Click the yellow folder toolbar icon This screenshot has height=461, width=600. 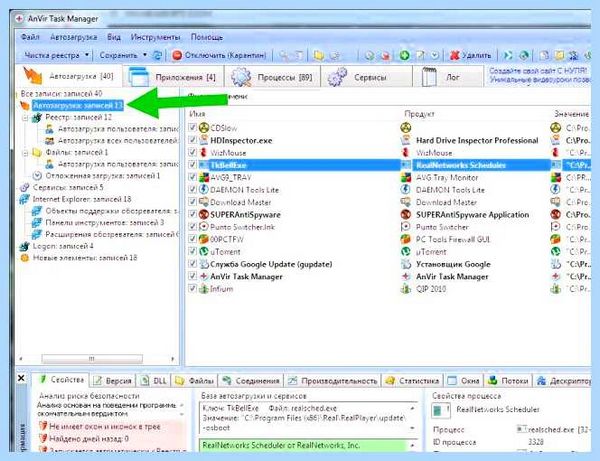point(318,56)
